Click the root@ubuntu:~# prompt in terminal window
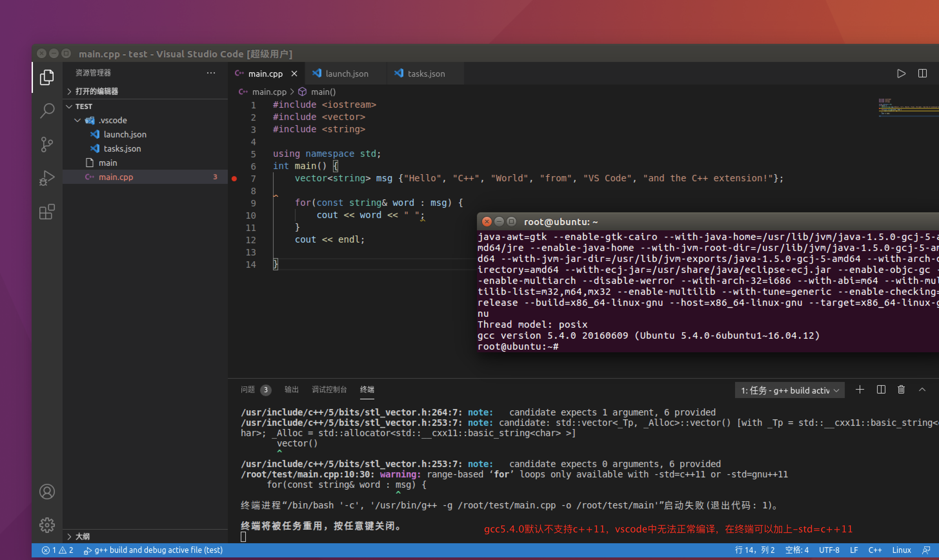 (518, 346)
